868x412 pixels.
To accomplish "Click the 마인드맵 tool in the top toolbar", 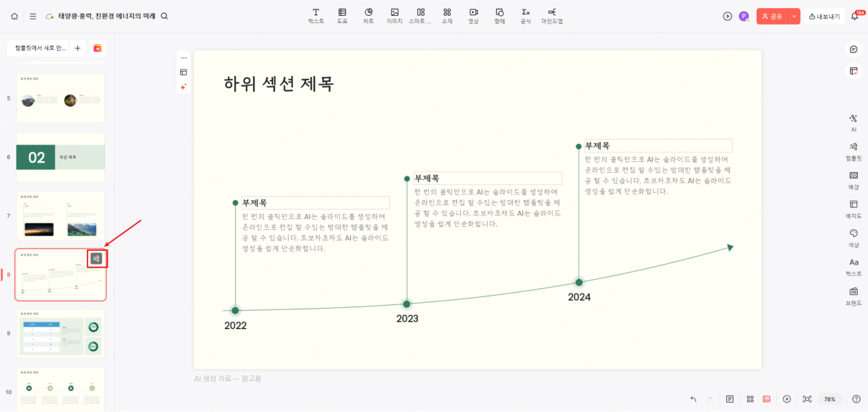I will tap(552, 16).
